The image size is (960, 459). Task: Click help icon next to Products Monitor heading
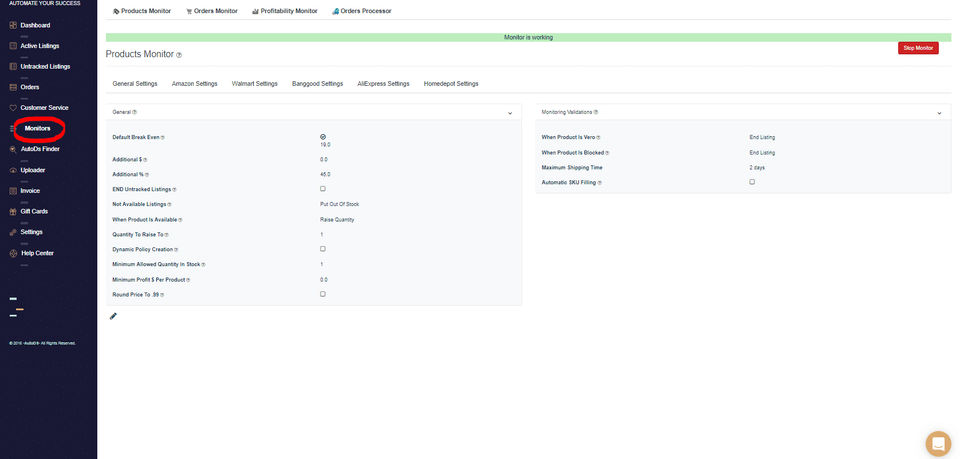tap(179, 55)
